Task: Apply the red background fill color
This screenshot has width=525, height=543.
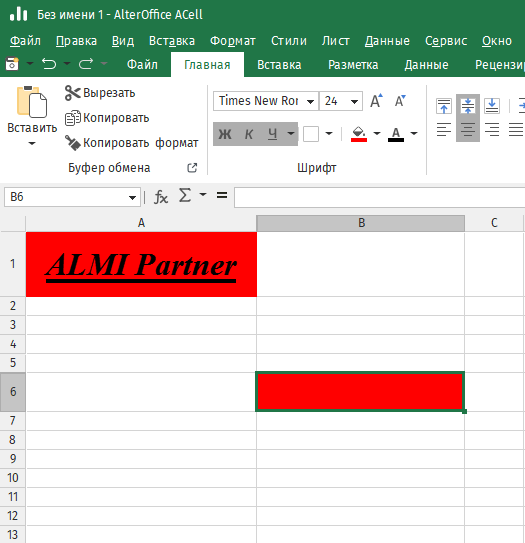Action: [x=359, y=134]
